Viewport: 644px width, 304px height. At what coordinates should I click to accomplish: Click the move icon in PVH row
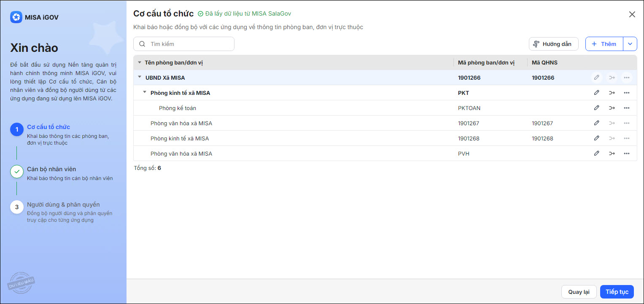coord(612,153)
